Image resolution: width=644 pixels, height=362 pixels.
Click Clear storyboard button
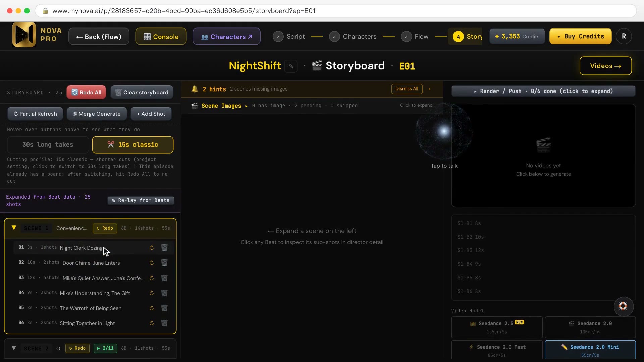click(x=142, y=92)
